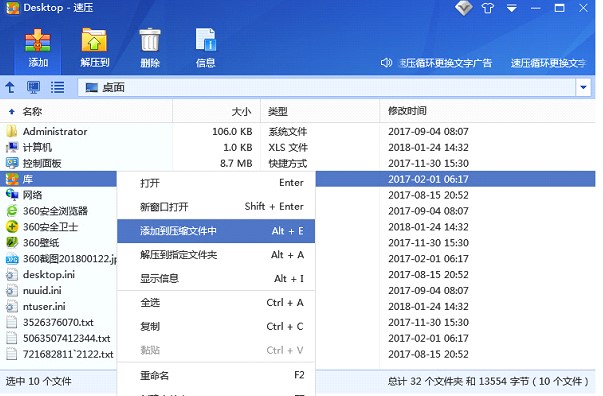Click the diamond VIP icon in title bar
Screen dimensions: 603x396
(463, 8)
